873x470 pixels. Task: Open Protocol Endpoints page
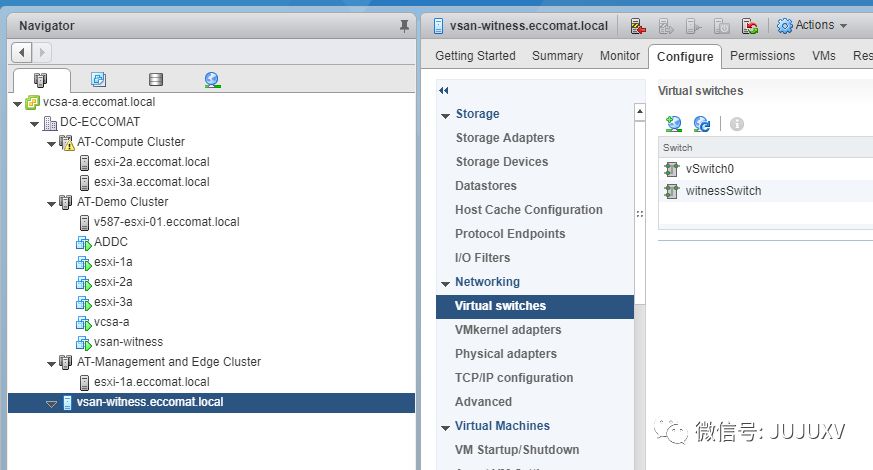pos(510,233)
